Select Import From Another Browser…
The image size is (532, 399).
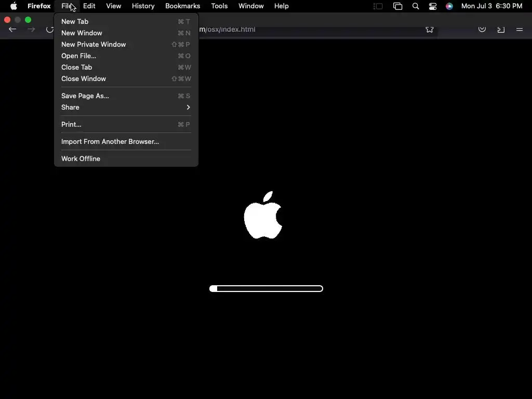click(x=126, y=141)
